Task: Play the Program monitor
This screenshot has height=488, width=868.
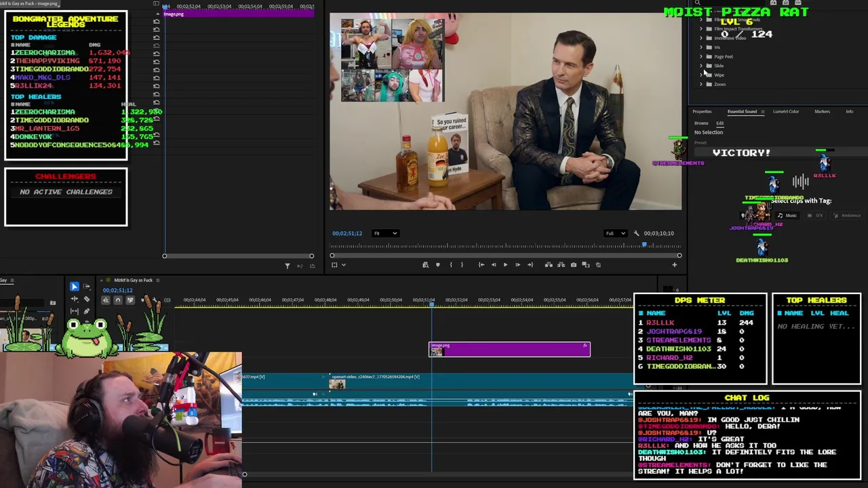Action: tap(505, 265)
